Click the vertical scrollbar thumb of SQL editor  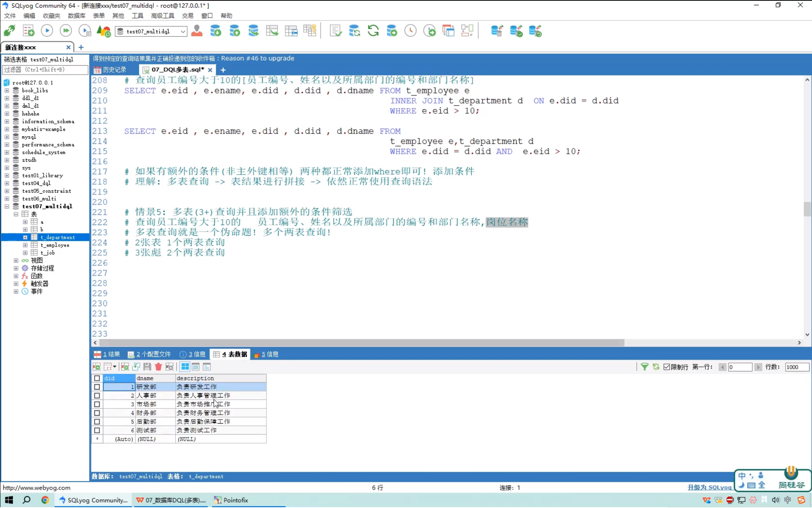(807, 209)
